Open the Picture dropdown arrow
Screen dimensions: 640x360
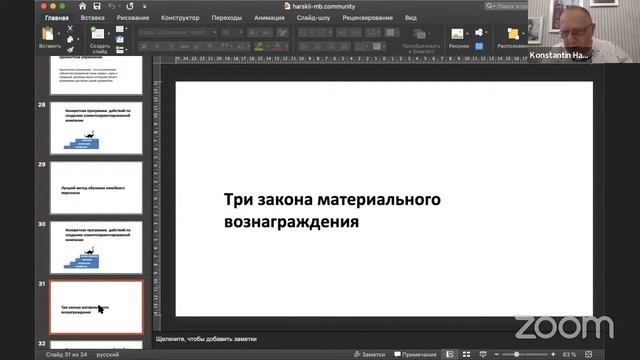tap(467, 33)
